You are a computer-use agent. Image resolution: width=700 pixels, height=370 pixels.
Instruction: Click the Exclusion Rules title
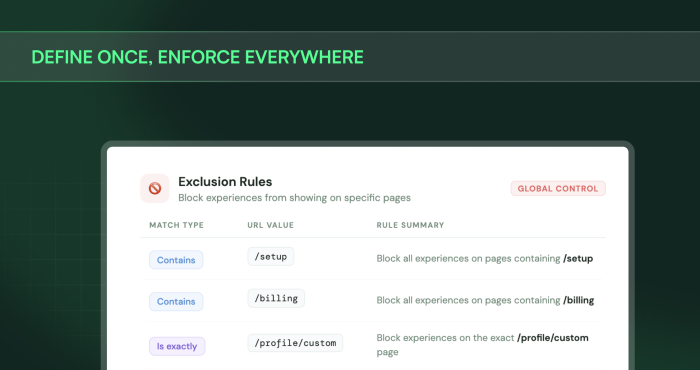coord(225,182)
